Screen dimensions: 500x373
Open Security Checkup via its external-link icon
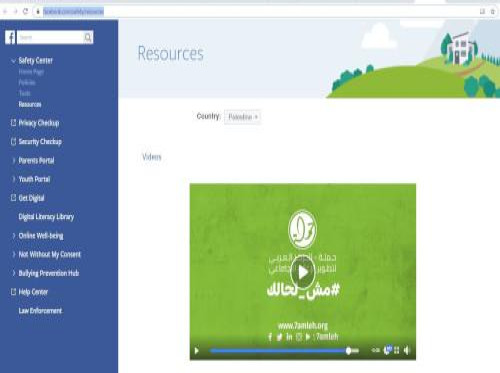coord(13,142)
